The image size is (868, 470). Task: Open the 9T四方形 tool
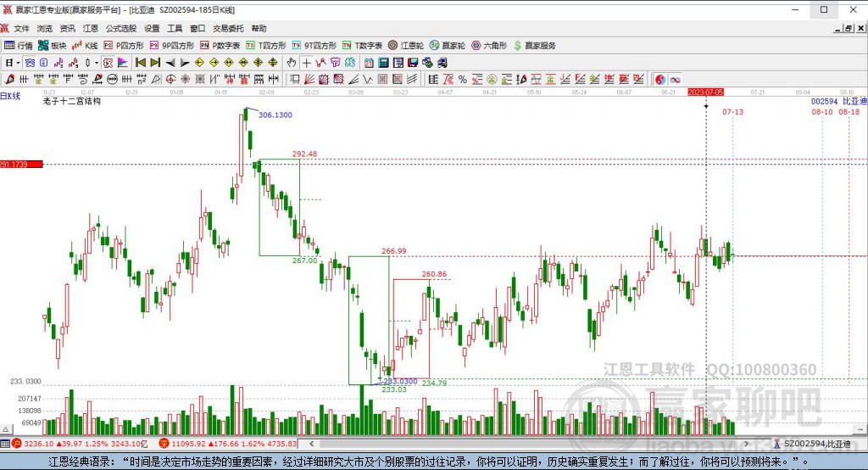314,46
